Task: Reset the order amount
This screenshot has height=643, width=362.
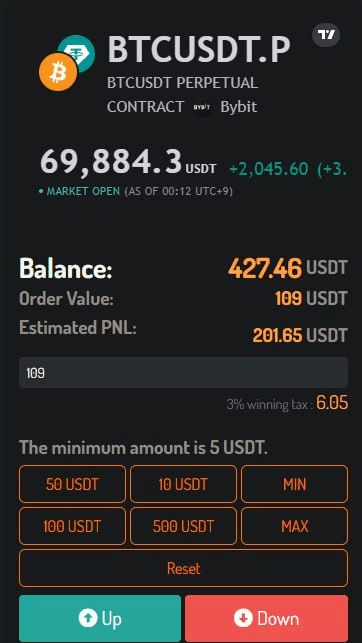Action: click(x=183, y=568)
